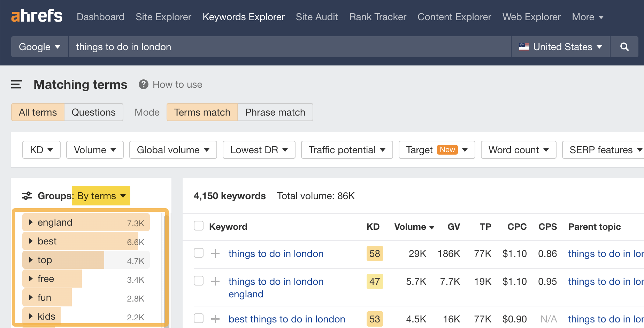644x328 pixels.
Task: Click the Groups filter settings icon
Action: (x=27, y=196)
